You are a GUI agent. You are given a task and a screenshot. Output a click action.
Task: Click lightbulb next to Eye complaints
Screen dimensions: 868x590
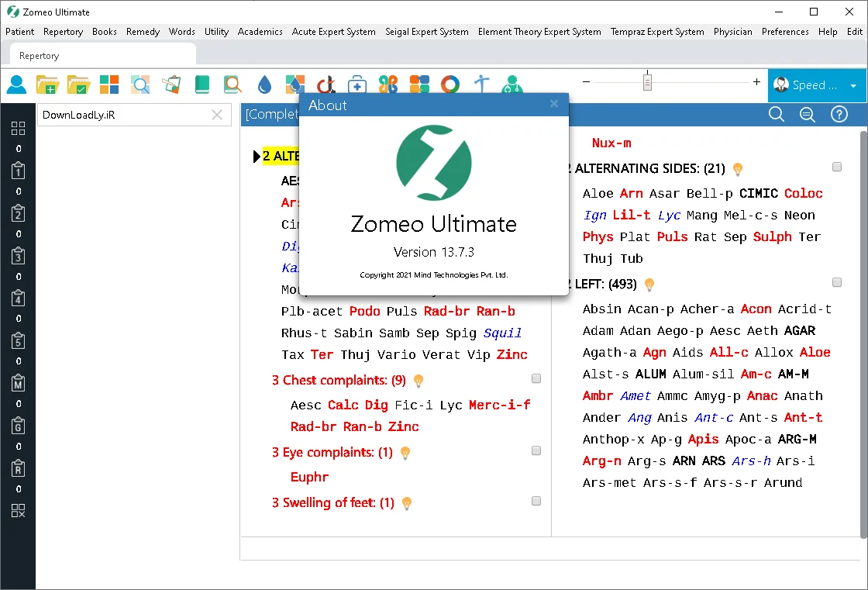click(x=405, y=454)
